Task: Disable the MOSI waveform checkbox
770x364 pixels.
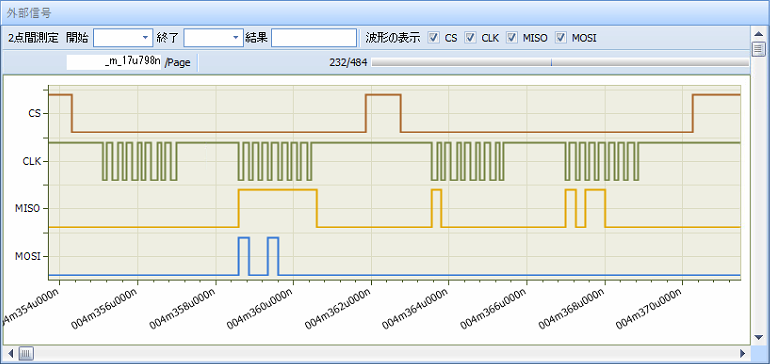Action: click(561, 37)
